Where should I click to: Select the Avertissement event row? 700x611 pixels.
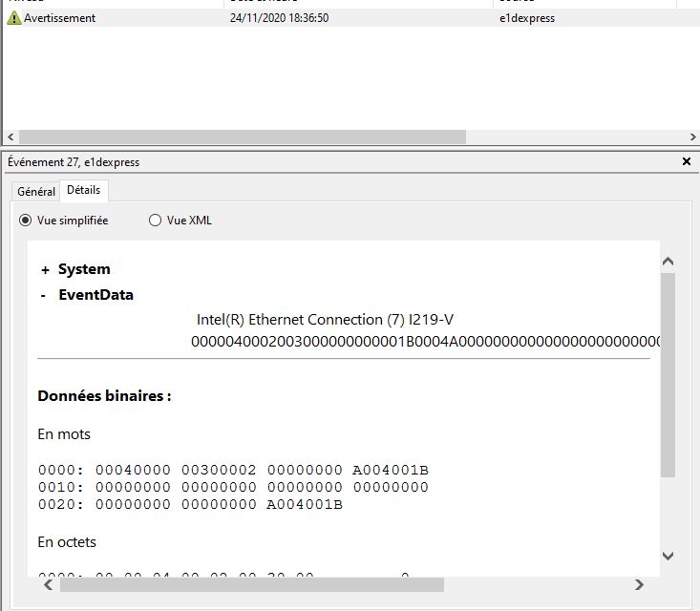click(351, 18)
